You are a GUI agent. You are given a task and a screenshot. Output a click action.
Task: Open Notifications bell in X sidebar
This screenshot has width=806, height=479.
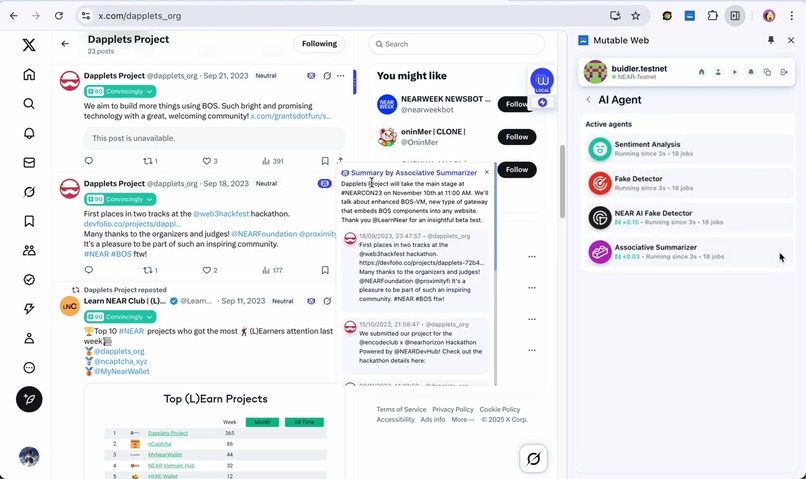coord(29,133)
